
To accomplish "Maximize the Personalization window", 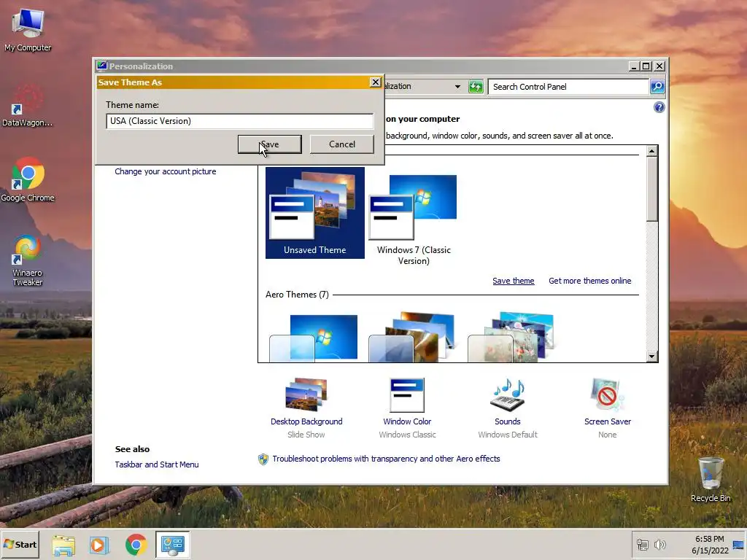I will click(646, 66).
